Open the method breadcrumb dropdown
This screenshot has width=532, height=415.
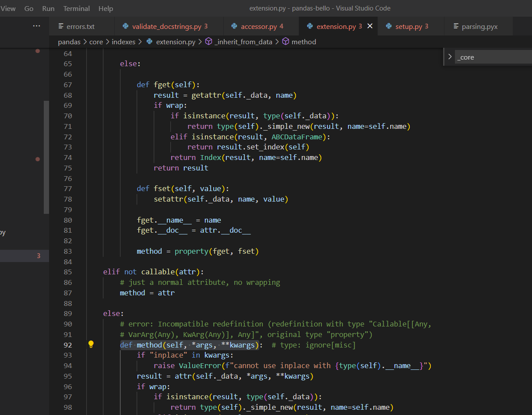303,42
